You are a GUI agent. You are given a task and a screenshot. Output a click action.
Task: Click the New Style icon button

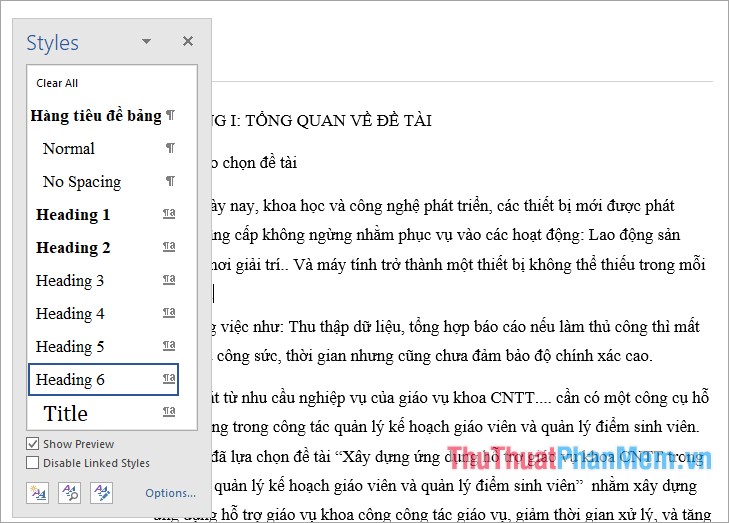(x=38, y=493)
